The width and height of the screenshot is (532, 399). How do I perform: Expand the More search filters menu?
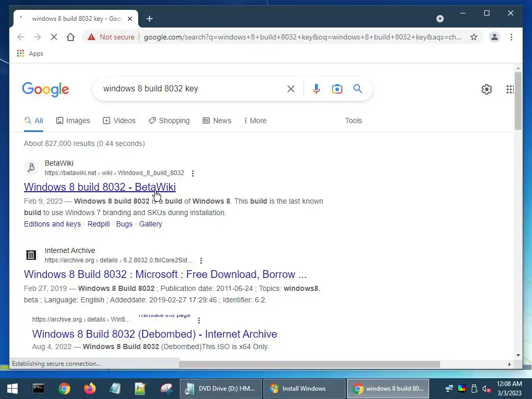click(255, 121)
